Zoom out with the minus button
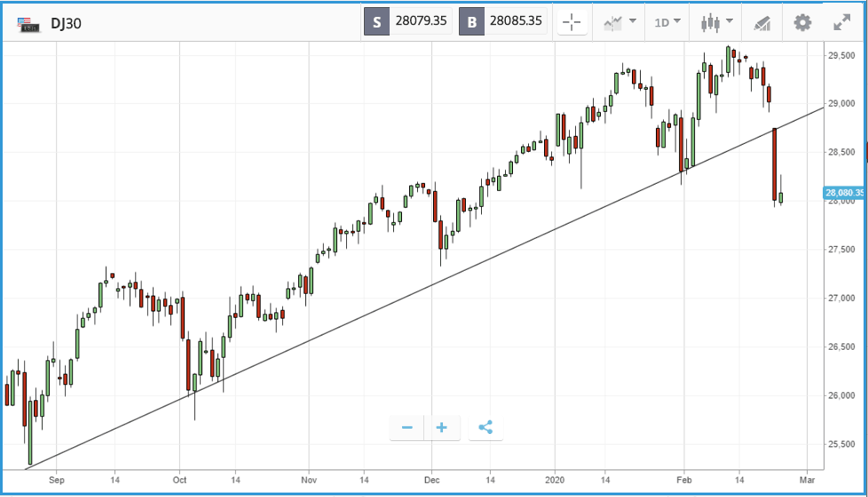The width and height of the screenshot is (868, 497). click(x=406, y=427)
